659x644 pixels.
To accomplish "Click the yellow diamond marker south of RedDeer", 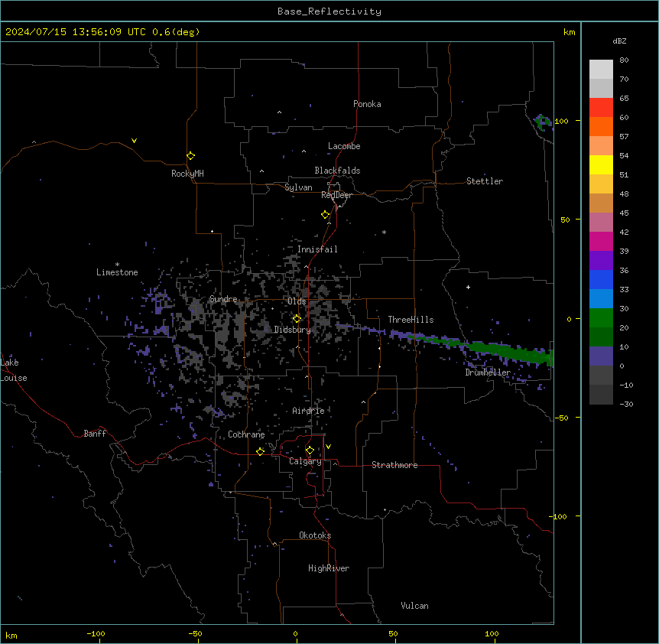I will (326, 215).
